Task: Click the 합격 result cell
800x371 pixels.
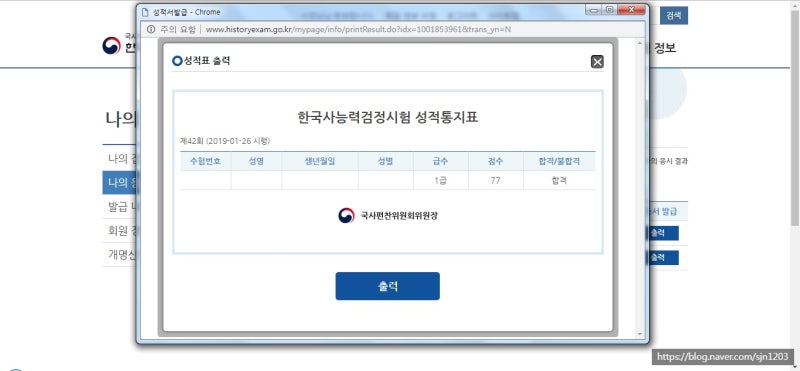Action: (x=559, y=180)
